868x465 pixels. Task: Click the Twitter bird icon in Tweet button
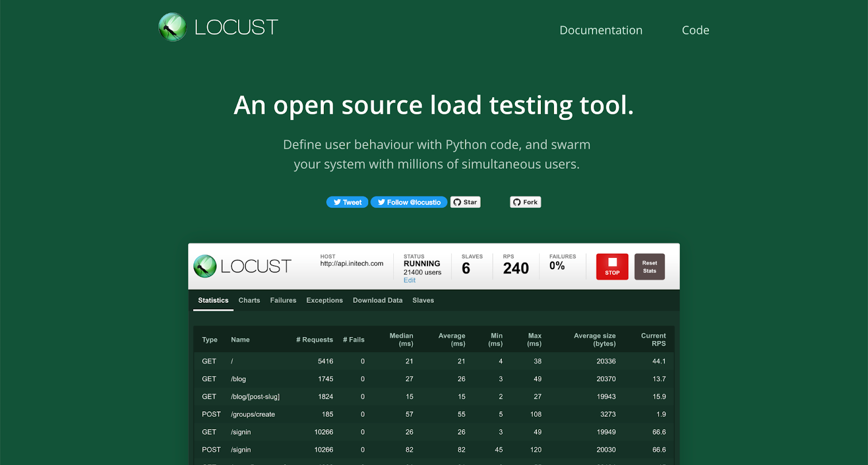coord(337,202)
